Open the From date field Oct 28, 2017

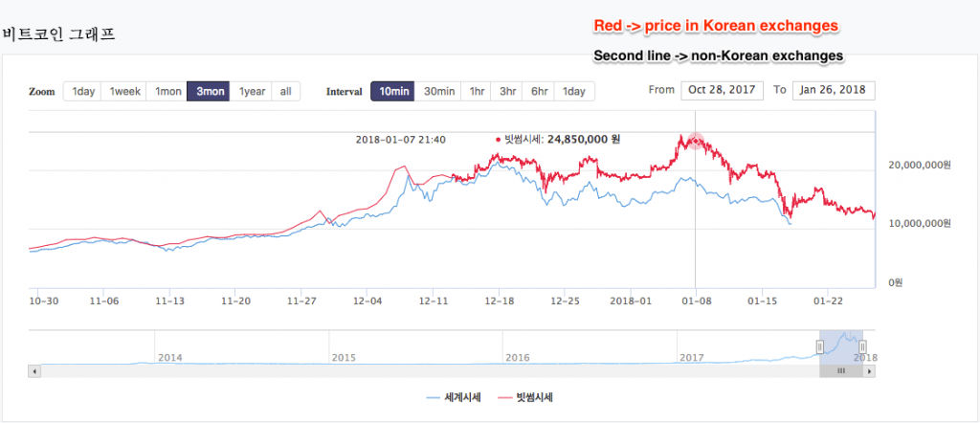[722, 90]
